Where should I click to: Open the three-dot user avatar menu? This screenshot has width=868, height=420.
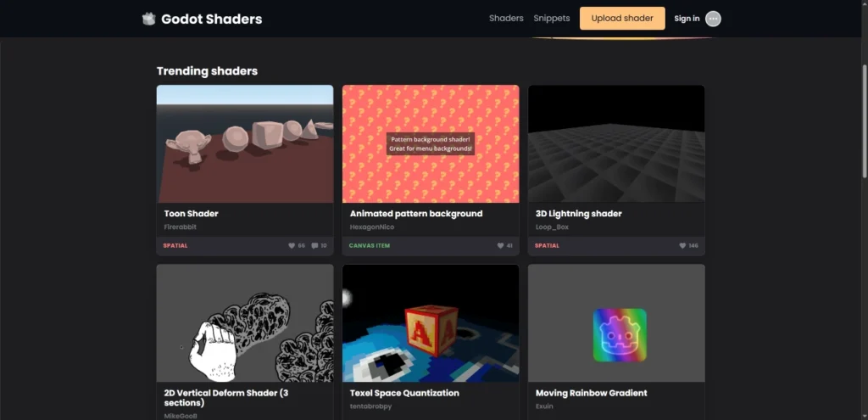(713, 19)
